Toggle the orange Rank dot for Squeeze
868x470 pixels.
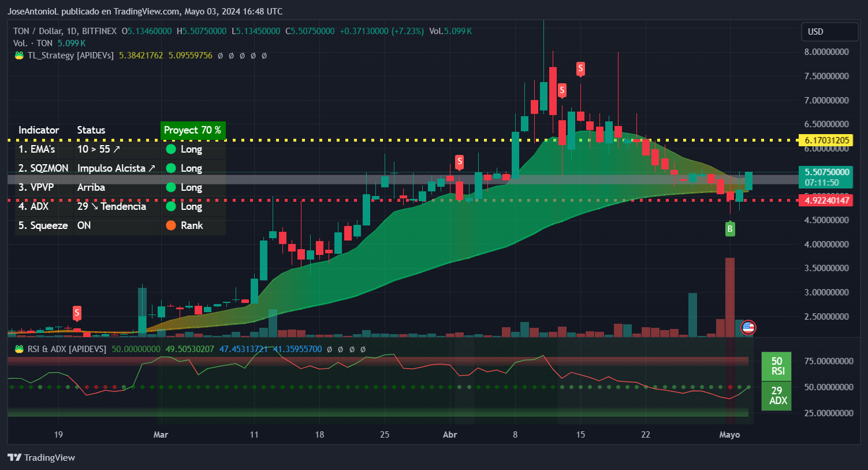click(170, 225)
